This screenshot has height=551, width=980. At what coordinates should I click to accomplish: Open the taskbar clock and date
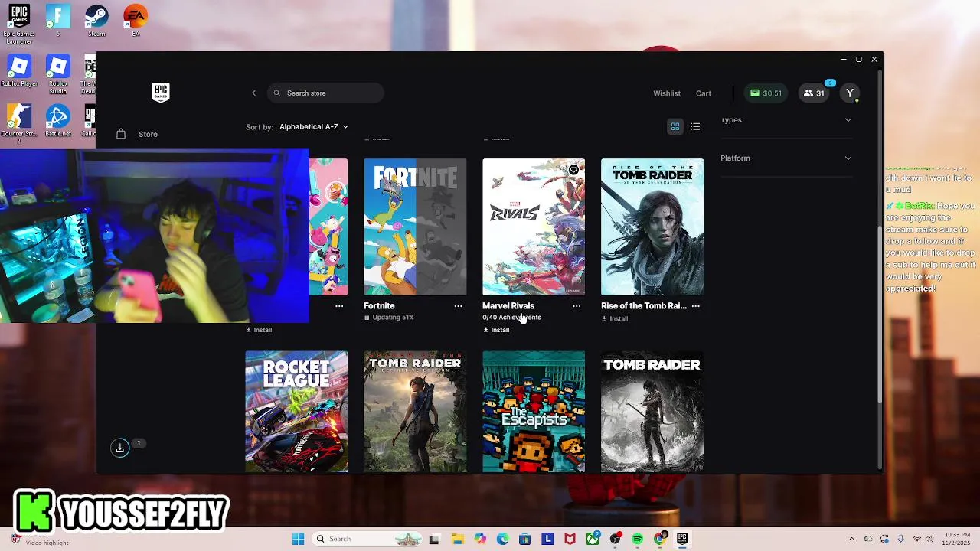pos(957,539)
